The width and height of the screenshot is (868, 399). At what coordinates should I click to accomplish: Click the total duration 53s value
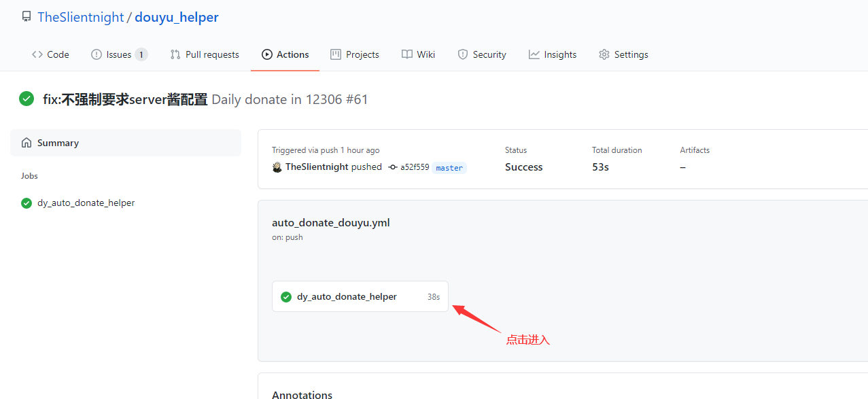click(600, 167)
